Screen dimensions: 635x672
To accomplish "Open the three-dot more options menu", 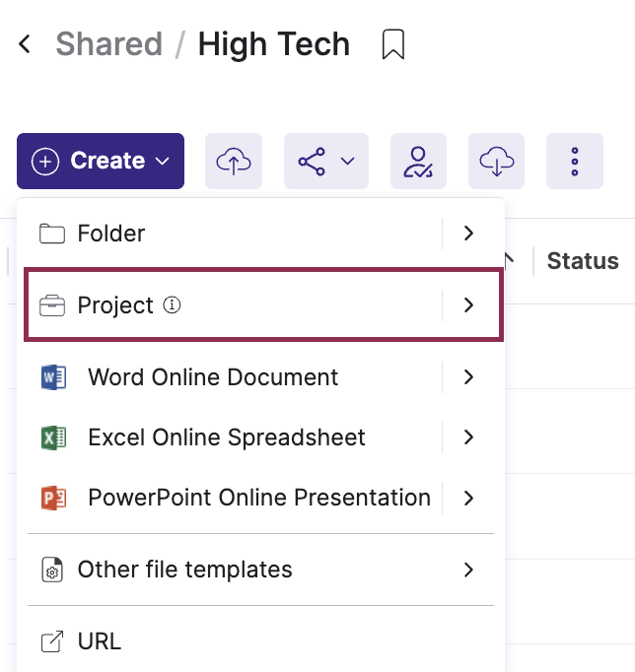I will click(x=575, y=161).
